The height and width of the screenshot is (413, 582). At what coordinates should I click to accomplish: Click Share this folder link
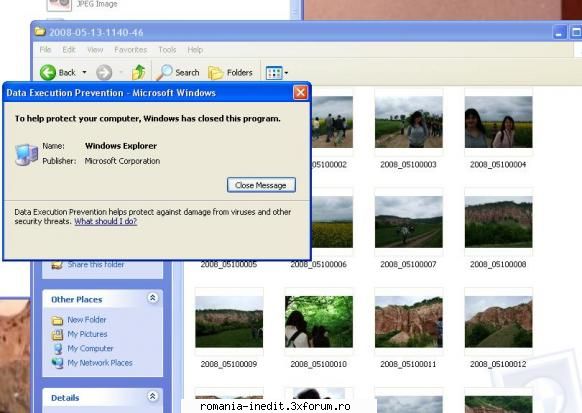96,264
